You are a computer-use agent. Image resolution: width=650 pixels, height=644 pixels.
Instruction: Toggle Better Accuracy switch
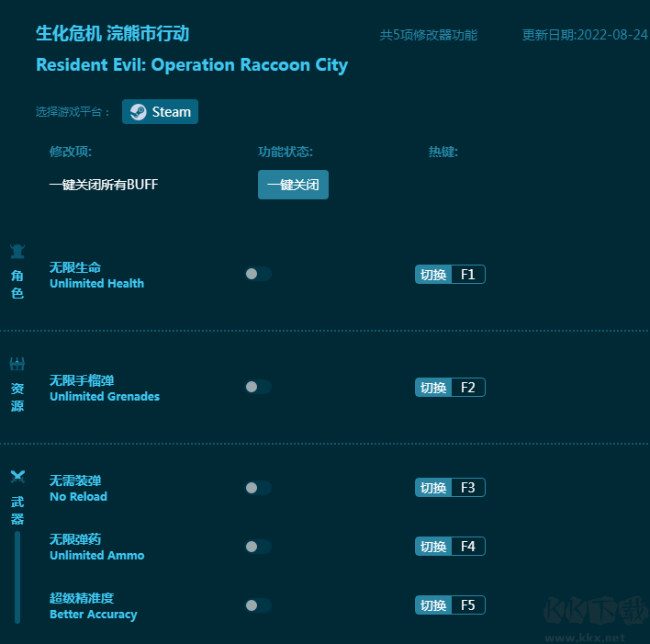(x=258, y=605)
